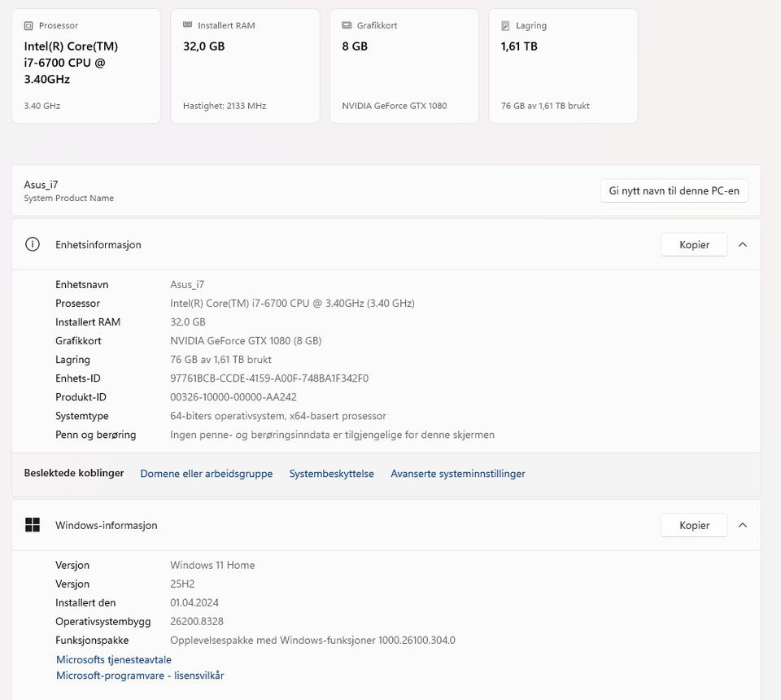Click the Funksjonspakke value Opplevelsespakke text
This screenshot has width=781, height=700.
point(312,641)
